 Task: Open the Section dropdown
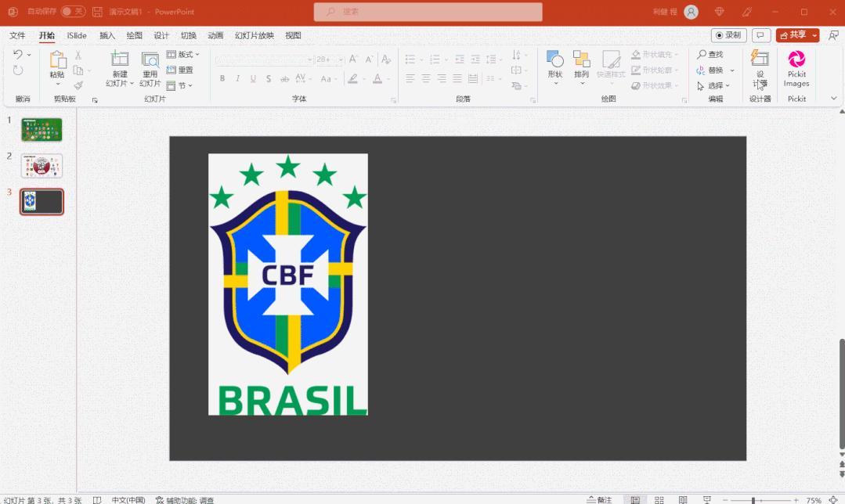tap(179, 85)
